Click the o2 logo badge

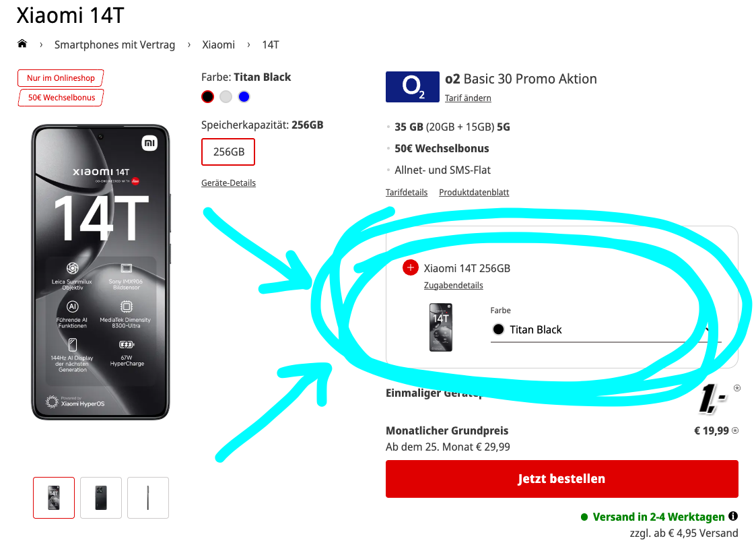412,86
